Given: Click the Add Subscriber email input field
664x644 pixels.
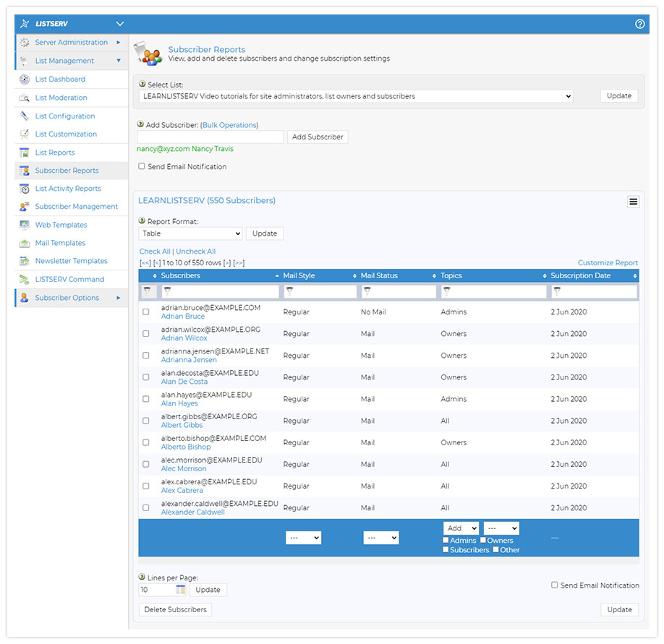Looking at the screenshot, I should tap(210, 137).
